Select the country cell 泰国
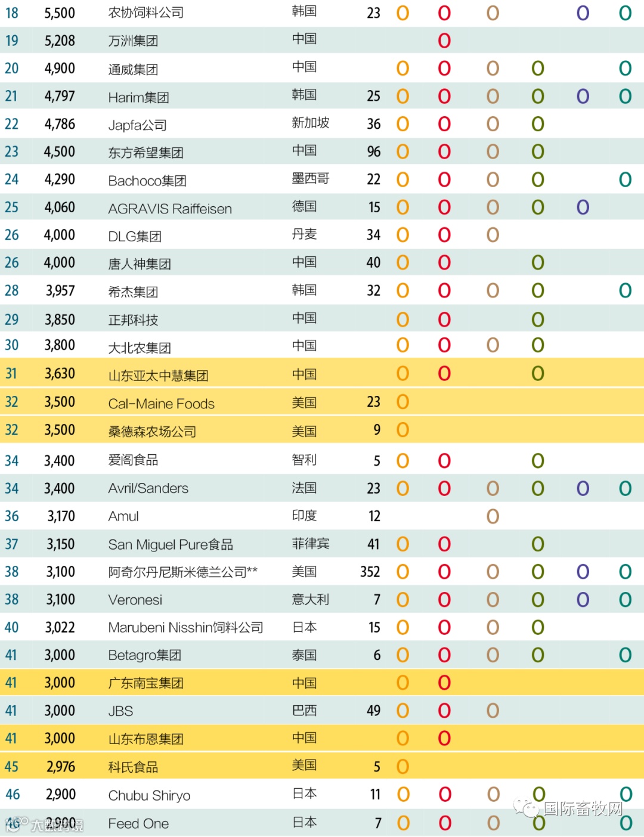Image resolution: width=644 pixels, height=837 pixels. pos(304,655)
